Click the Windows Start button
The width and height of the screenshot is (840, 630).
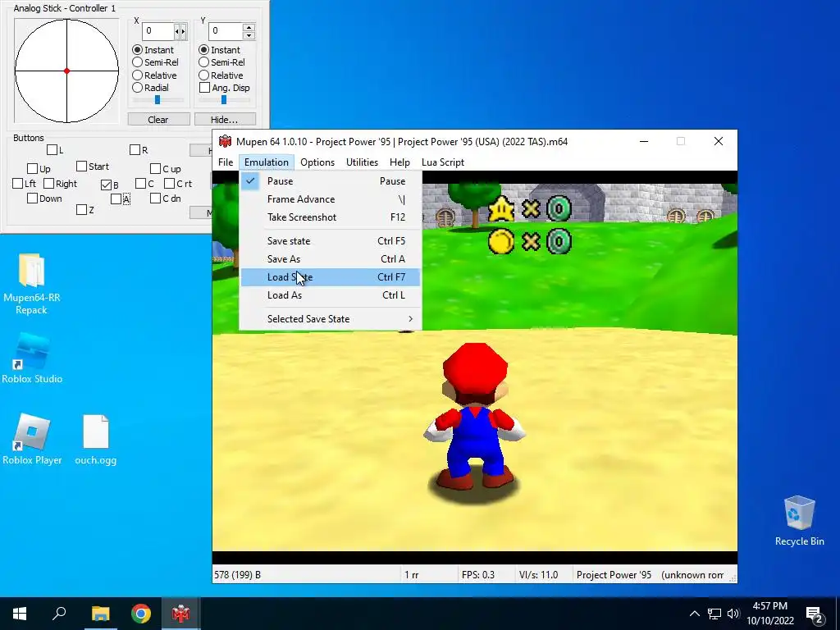[20, 614]
